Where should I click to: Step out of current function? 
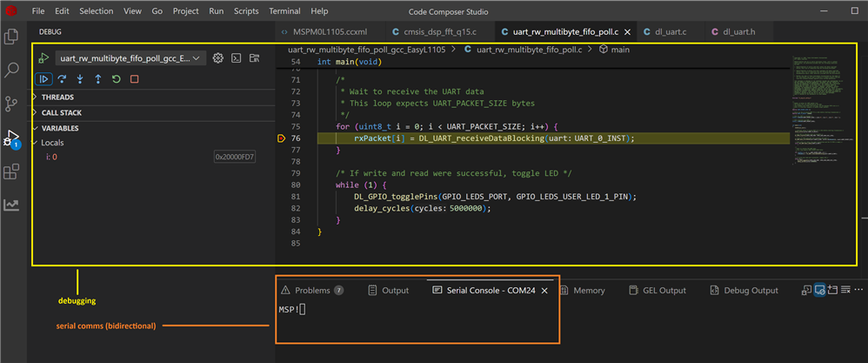pyautogui.click(x=98, y=79)
